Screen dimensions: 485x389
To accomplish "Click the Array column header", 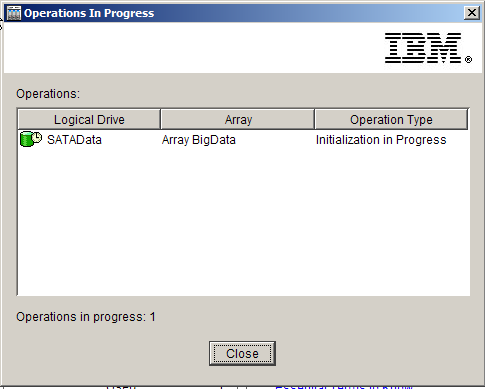I will coord(238,119).
